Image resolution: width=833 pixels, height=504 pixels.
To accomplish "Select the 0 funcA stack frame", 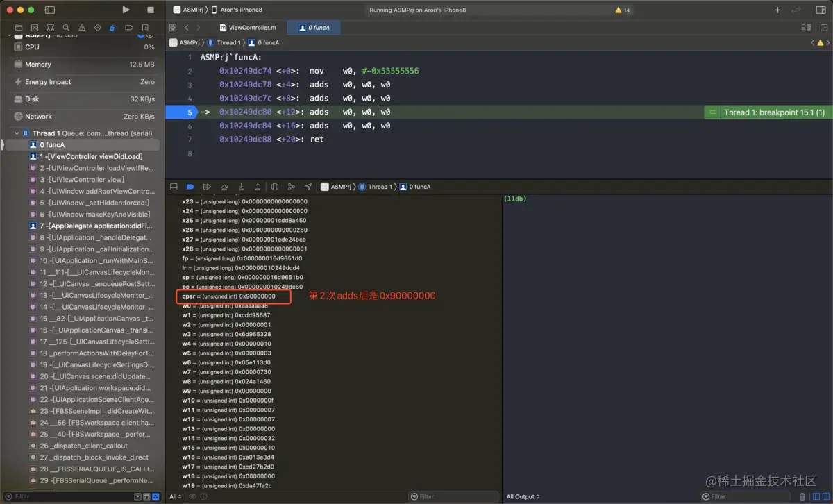I will click(82, 145).
